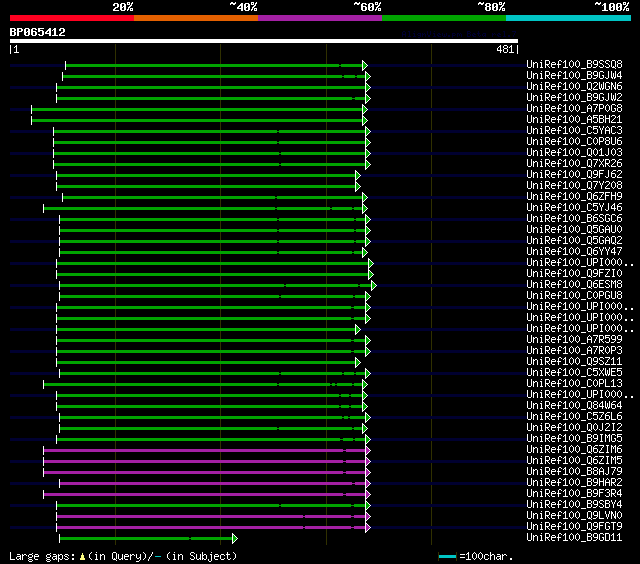Open the UniRef100_B9GD11 hit link
This screenshot has height=564, width=640.
[574, 538]
